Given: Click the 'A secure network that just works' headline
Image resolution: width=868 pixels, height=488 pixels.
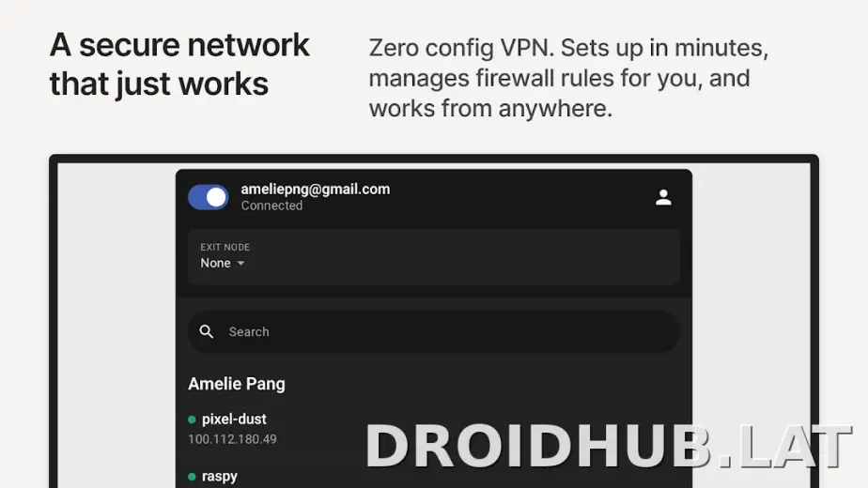Looking at the screenshot, I should (x=179, y=64).
